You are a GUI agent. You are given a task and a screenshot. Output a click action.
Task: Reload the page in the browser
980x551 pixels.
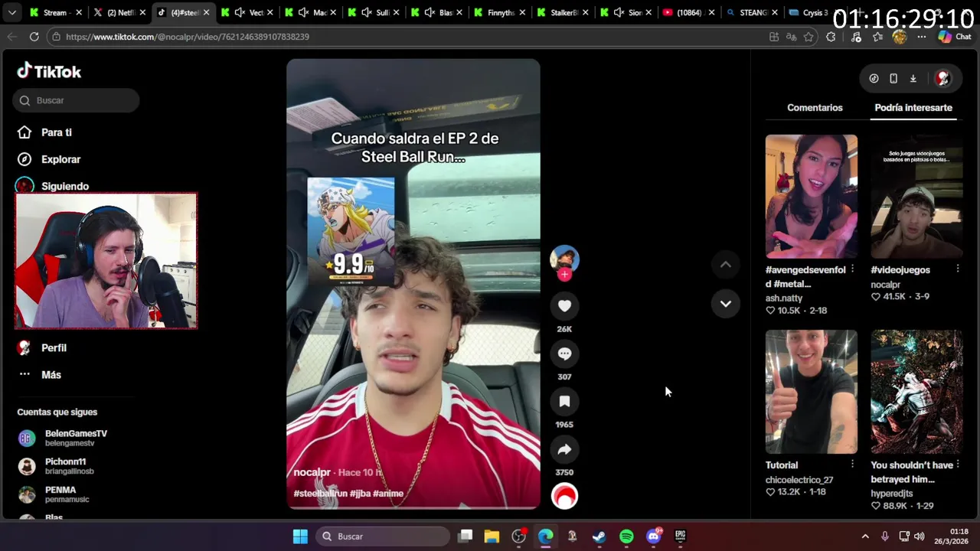34,37
